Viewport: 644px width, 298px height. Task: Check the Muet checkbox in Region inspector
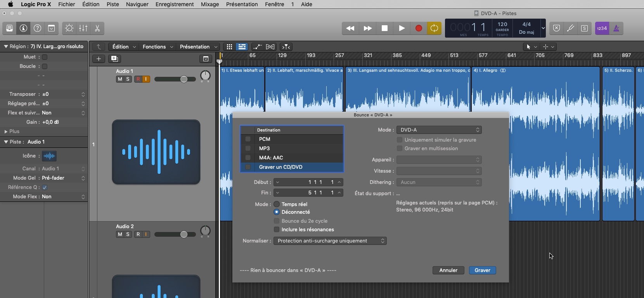[45, 57]
